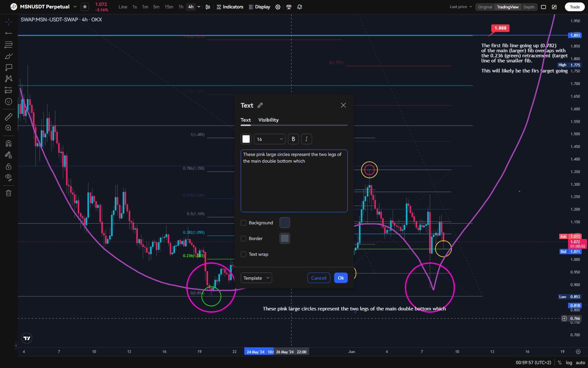588x368 pixels.
Task: Open chart in a popout window
Action: click(x=554, y=7)
